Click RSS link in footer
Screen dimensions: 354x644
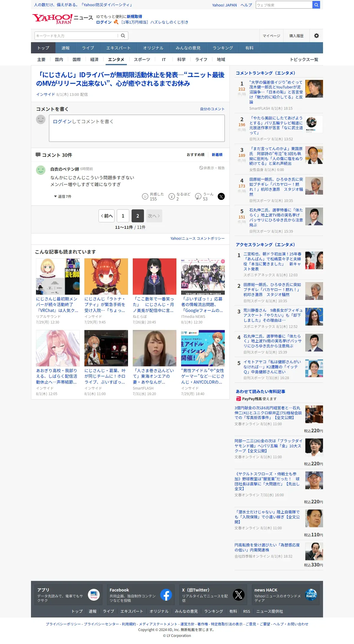(x=247, y=611)
